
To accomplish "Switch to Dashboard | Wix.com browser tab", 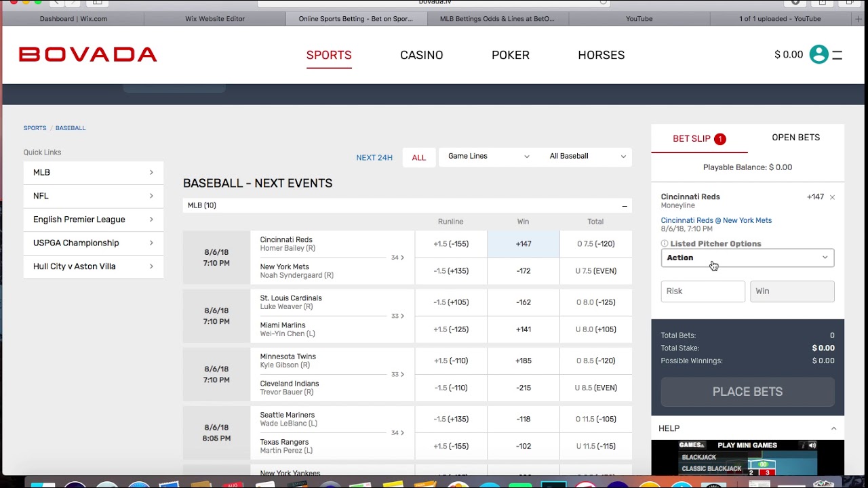I will pyautogui.click(x=73, y=19).
